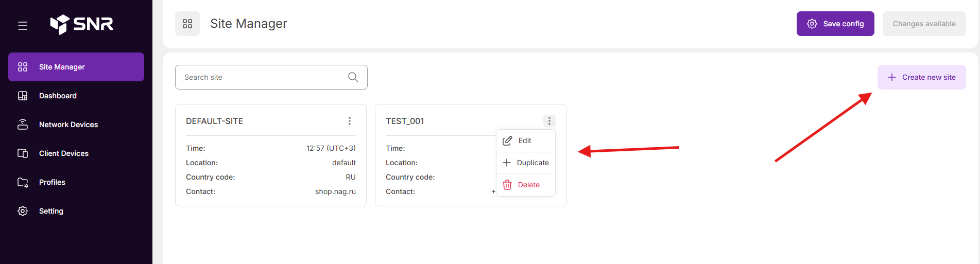Open the Profiles page
980x264 pixels.
52,182
